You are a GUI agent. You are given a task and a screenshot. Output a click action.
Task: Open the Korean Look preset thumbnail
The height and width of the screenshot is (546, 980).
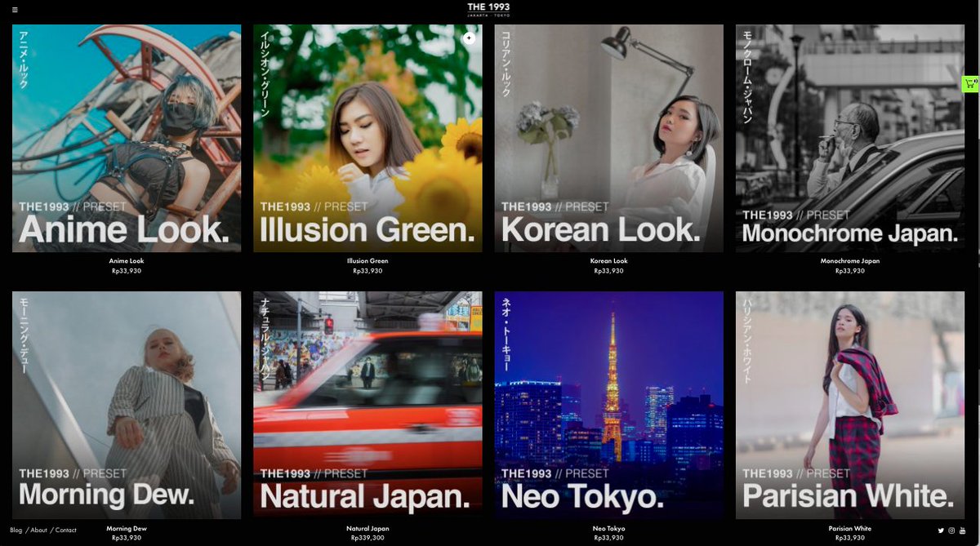pos(609,138)
